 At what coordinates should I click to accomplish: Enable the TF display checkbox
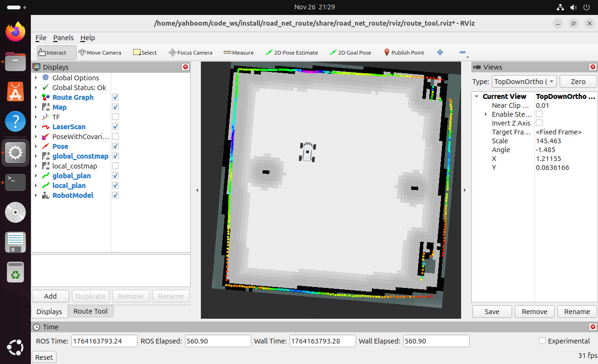[x=115, y=117]
